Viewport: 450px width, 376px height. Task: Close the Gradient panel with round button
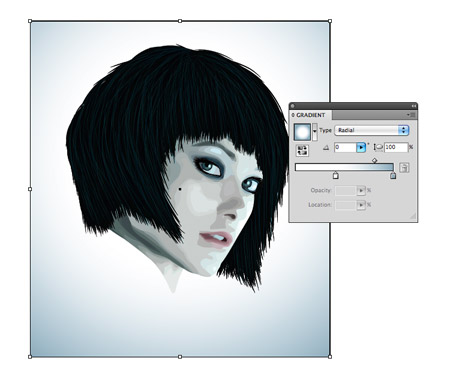point(293,106)
